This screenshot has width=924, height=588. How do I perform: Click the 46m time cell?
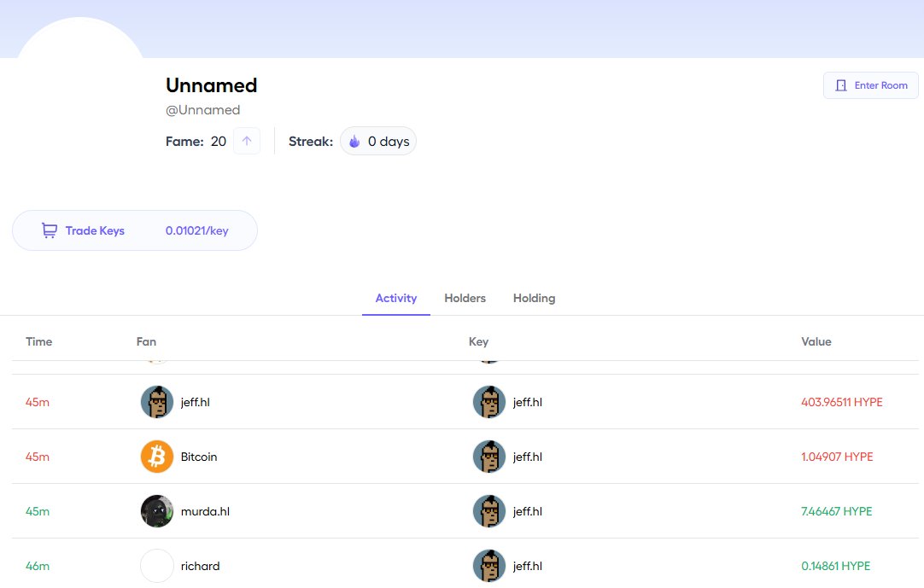pos(37,566)
